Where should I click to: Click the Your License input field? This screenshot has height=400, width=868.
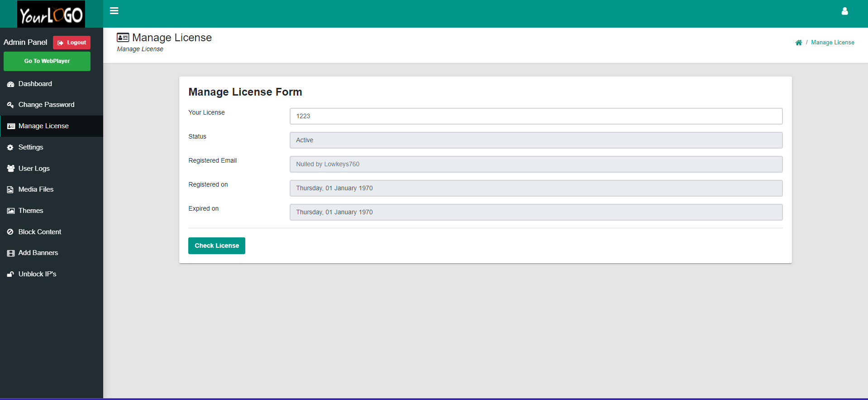[536, 116]
